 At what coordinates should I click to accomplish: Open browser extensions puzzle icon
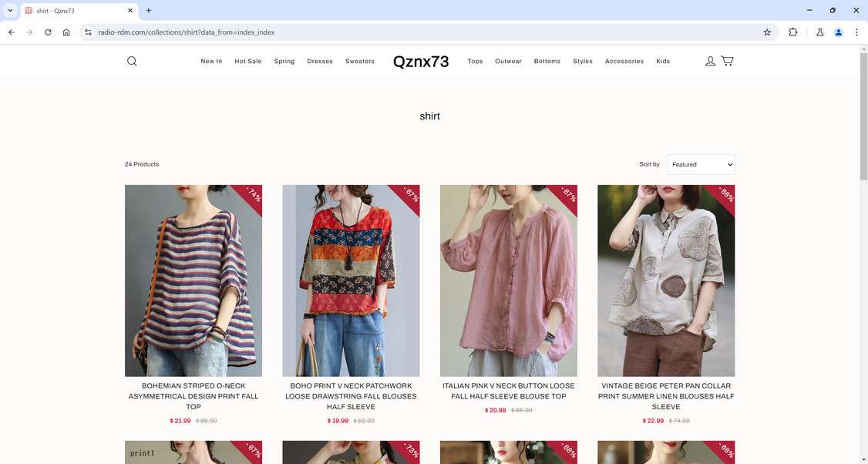(792, 32)
